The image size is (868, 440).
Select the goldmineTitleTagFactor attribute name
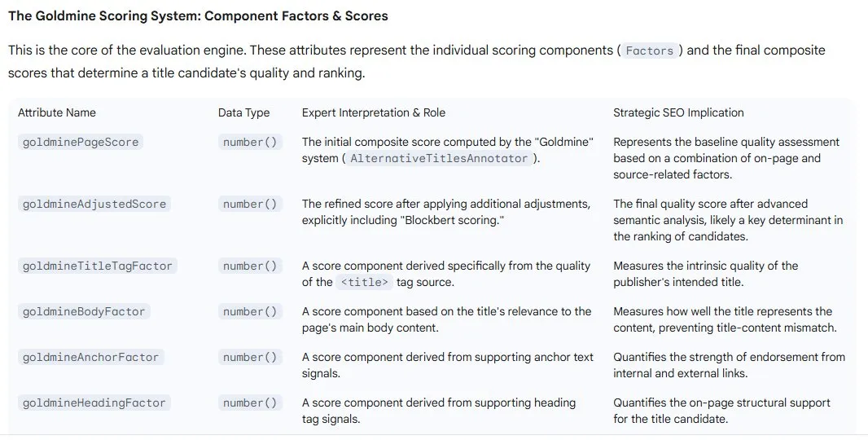coord(97,266)
